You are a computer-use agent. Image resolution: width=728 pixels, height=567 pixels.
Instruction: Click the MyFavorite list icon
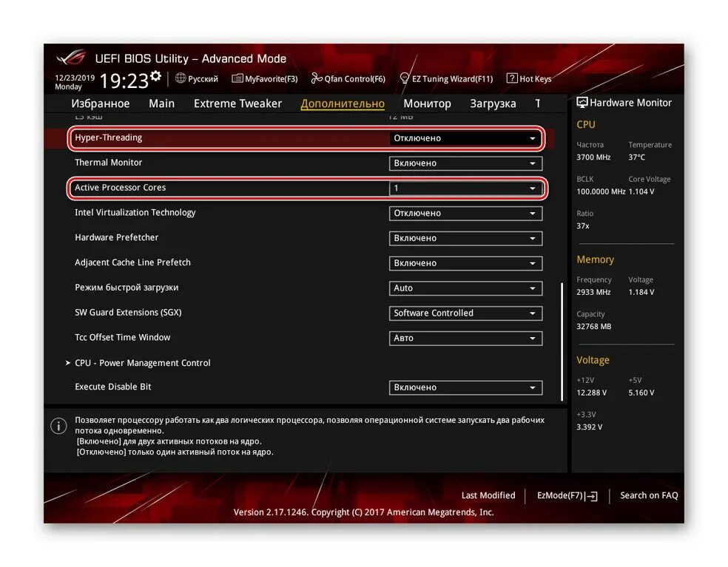tap(237, 78)
